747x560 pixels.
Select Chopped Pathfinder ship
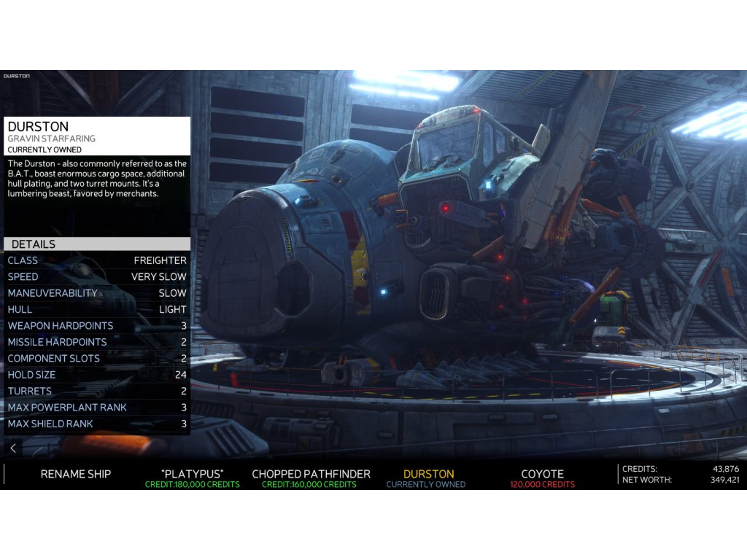click(x=311, y=478)
